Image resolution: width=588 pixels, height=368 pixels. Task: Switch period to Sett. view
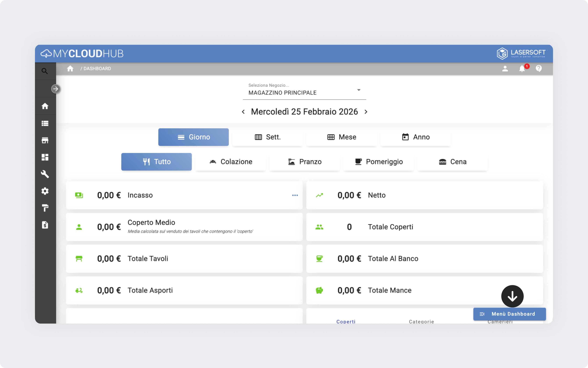point(267,137)
